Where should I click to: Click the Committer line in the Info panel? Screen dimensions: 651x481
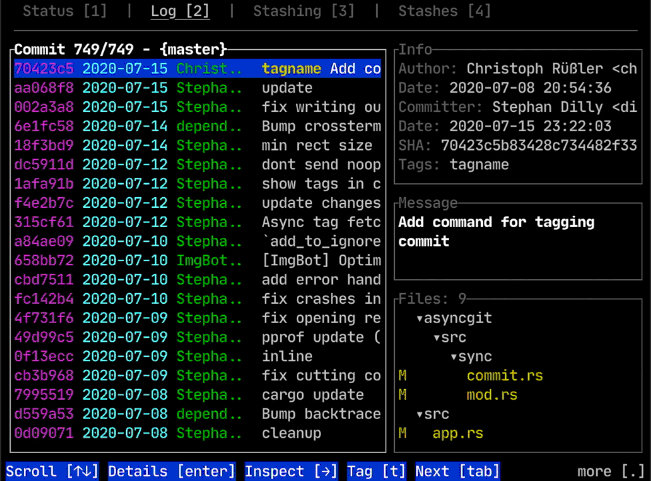click(518, 107)
